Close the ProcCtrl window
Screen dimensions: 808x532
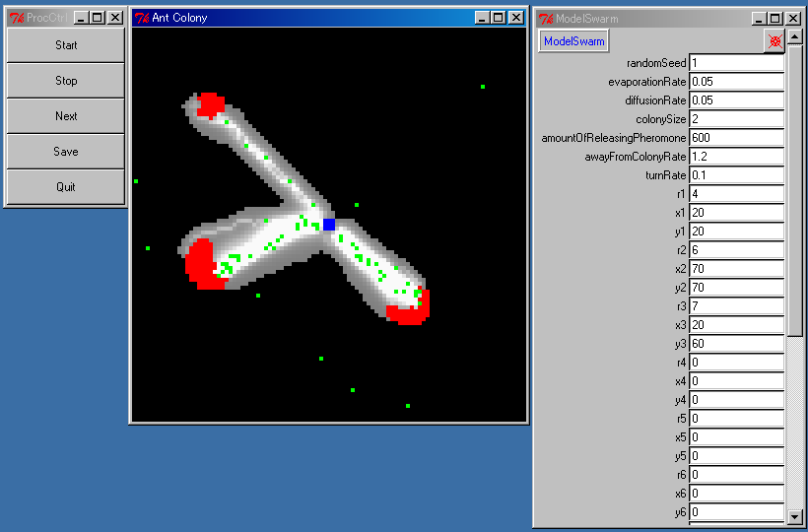[x=115, y=18]
